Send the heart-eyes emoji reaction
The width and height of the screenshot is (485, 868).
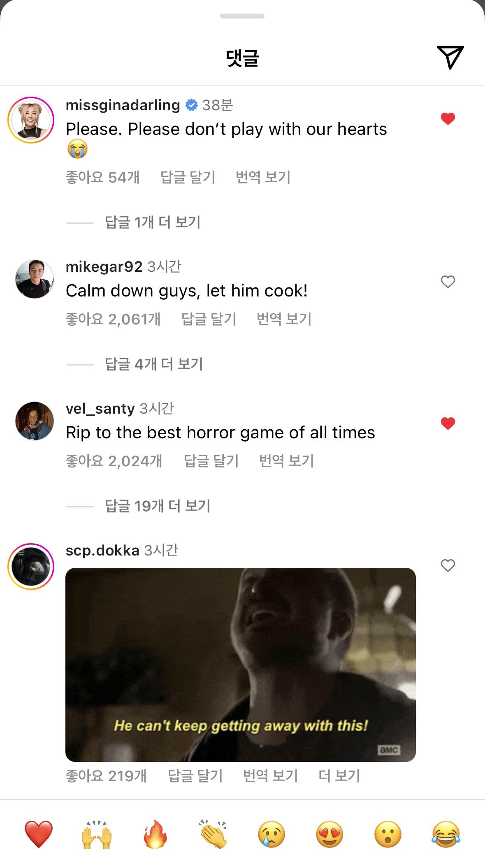point(330,834)
